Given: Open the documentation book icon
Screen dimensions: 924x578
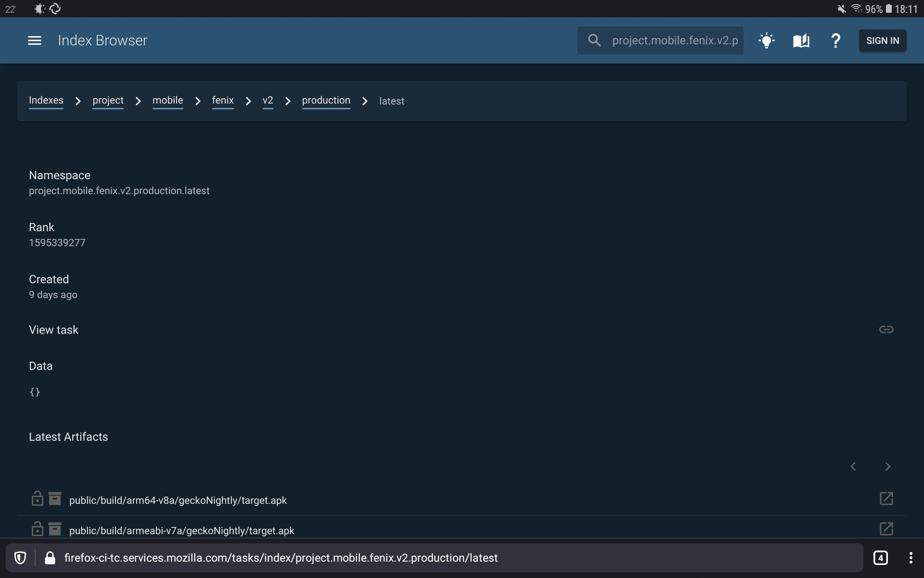Looking at the screenshot, I should tap(801, 40).
